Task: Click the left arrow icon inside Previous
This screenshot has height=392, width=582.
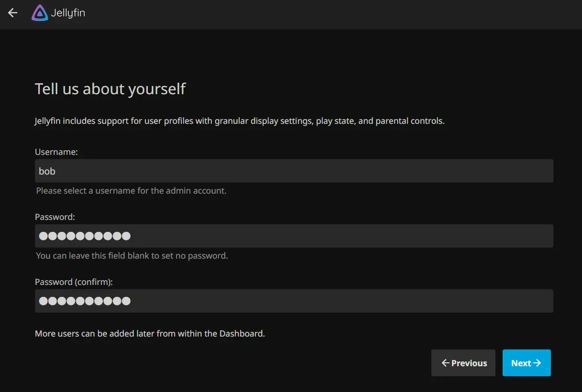Action: [x=445, y=363]
